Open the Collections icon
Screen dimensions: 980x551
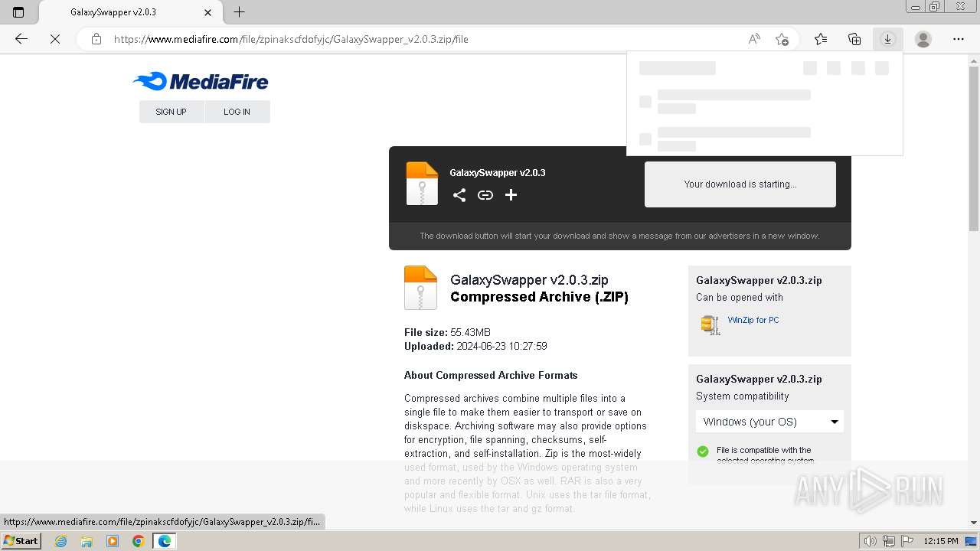point(854,39)
